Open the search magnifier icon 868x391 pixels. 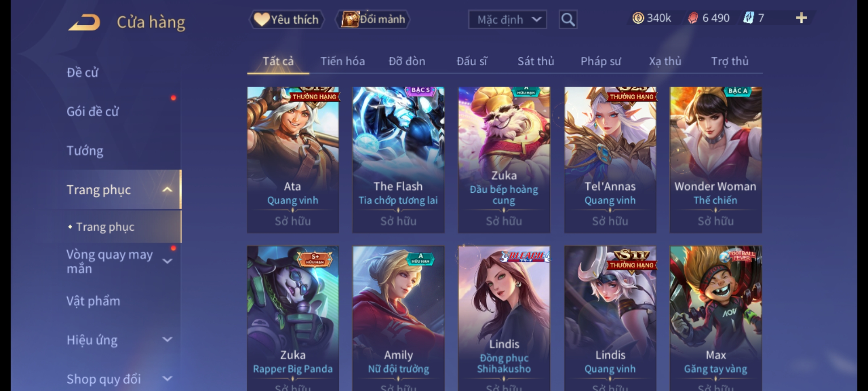[568, 20]
